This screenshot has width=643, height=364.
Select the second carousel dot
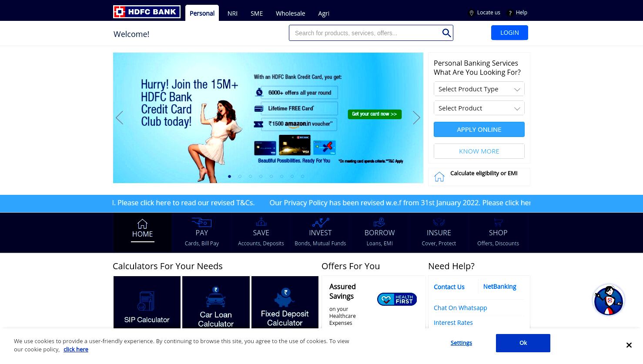[x=240, y=176]
